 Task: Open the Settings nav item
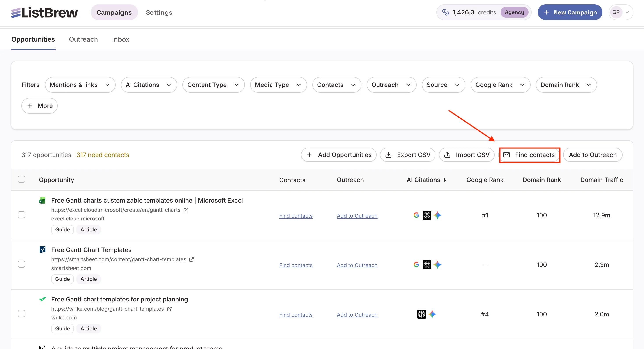[x=159, y=12]
